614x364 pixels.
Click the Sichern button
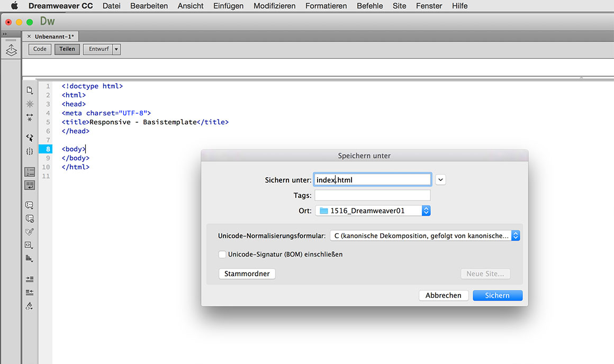[x=497, y=296]
